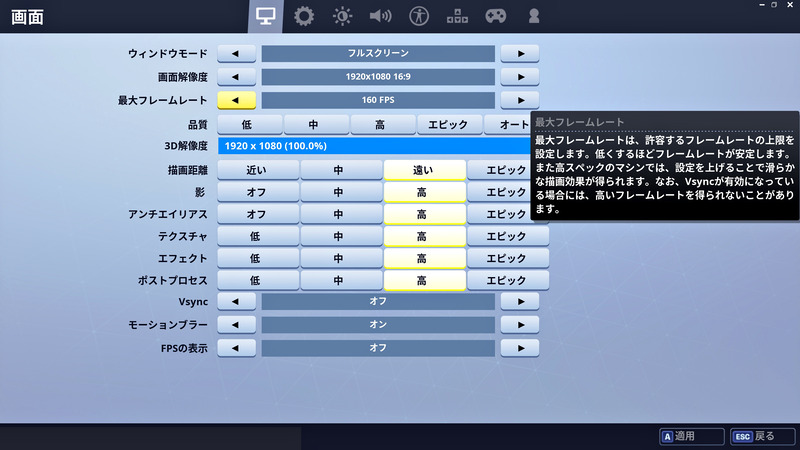Viewport: 800px width, 450px height.
Task: Set ポストプロセス to 中
Action: pos(341,281)
